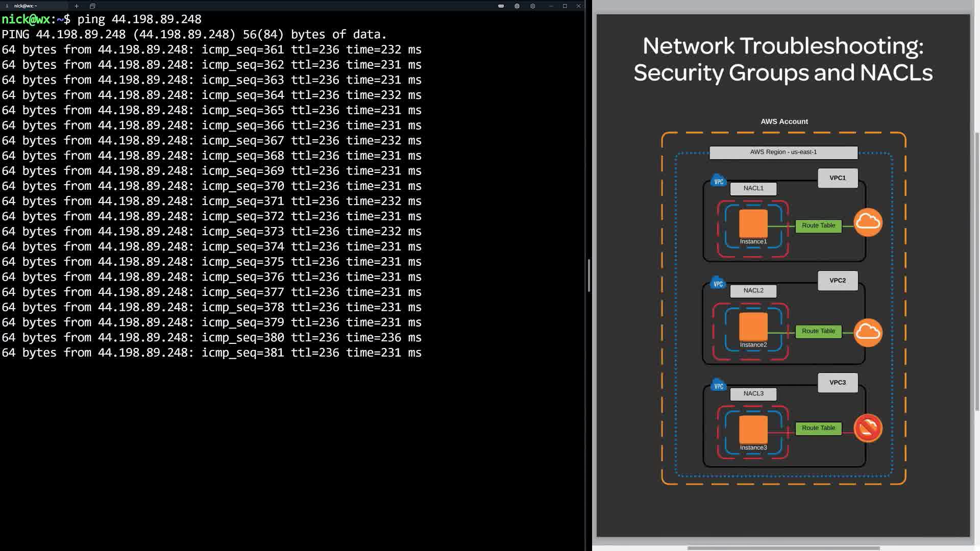Click the globe icon in terminal title bar
The width and height of the screenshot is (980, 551).
(517, 6)
